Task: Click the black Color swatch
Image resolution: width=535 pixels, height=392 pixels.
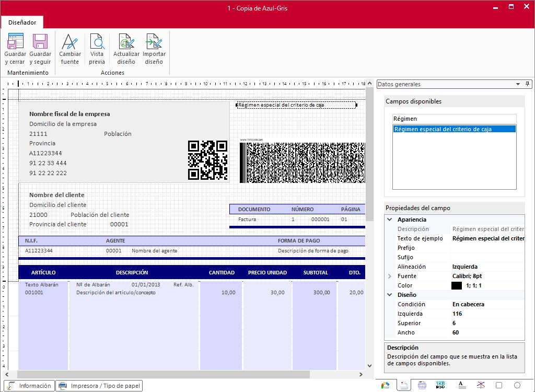Action: [457, 285]
